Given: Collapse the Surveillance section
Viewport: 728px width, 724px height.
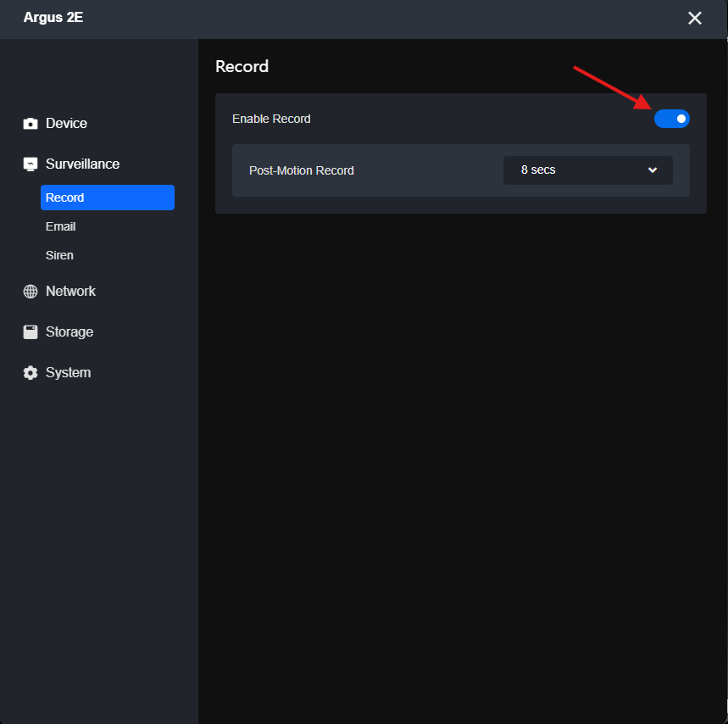Looking at the screenshot, I should pos(82,164).
